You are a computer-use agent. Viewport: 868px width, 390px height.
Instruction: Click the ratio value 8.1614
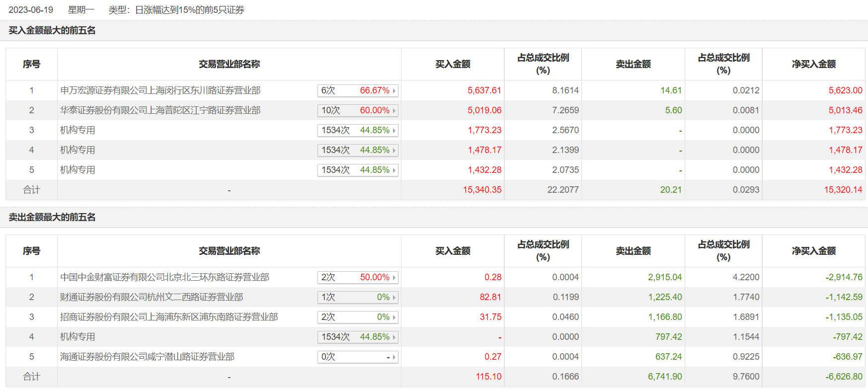click(x=565, y=90)
